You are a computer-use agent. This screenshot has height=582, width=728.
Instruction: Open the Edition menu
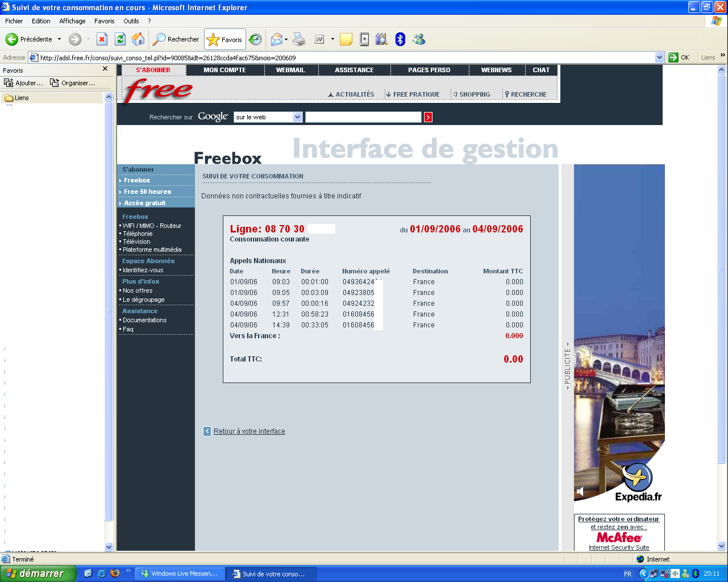point(41,21)
